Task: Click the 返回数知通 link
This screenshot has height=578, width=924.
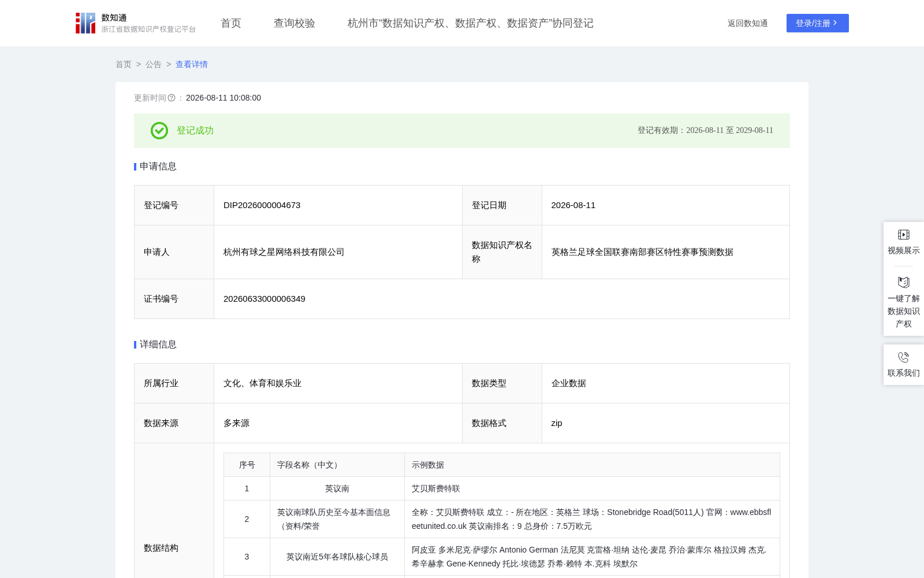Action: (x=747, y=23)
